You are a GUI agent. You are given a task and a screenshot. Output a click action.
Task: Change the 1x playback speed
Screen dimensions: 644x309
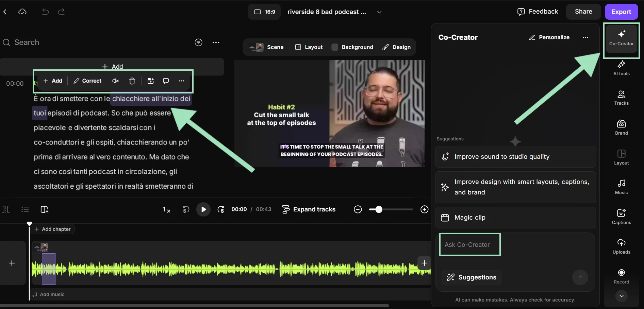(166, 209)
